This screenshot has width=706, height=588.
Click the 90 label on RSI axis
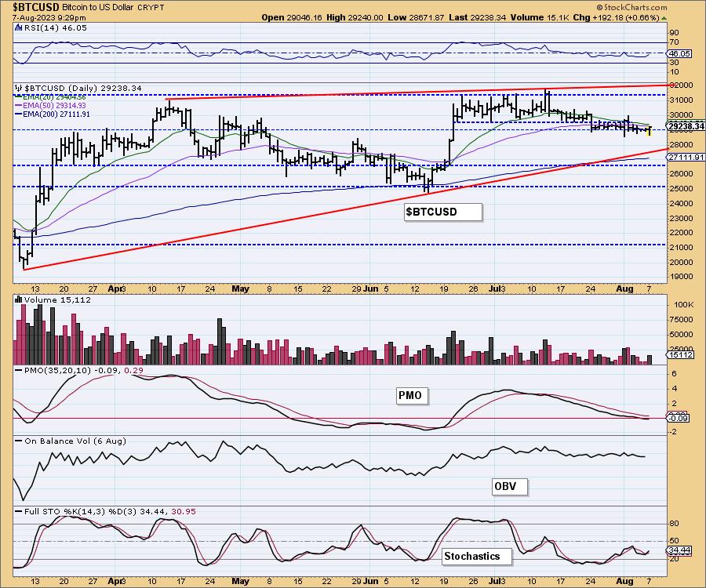pos(675,33)
